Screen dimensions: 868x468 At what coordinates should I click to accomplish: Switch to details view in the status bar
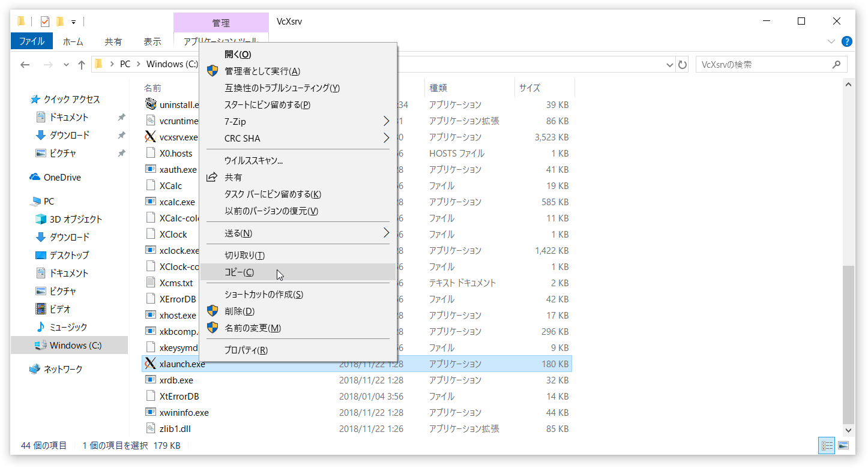827,445
